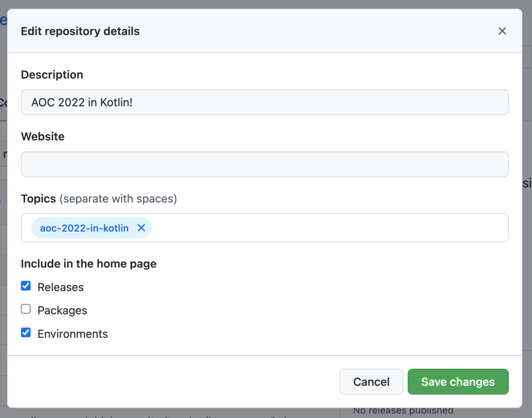Image resolution: width=532 pixels, height=418 pixels.
Task: Cancel editing repository details
Action: 371,382
